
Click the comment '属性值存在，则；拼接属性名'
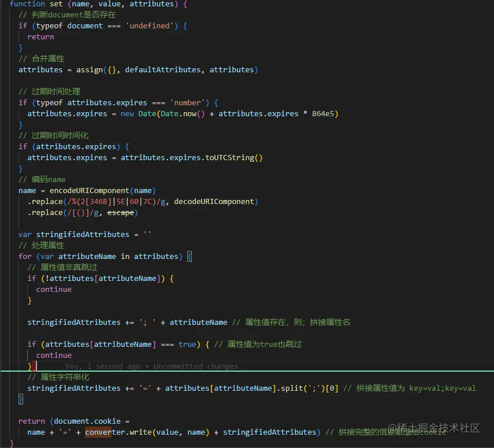tap(298, 322)
